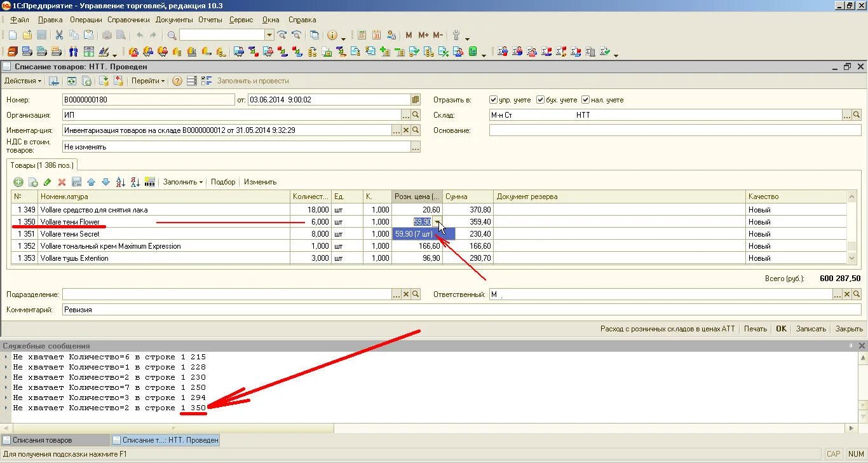Expand the search combo box dropdown arrow
This screenshot has width=868, height=463.
269,35
